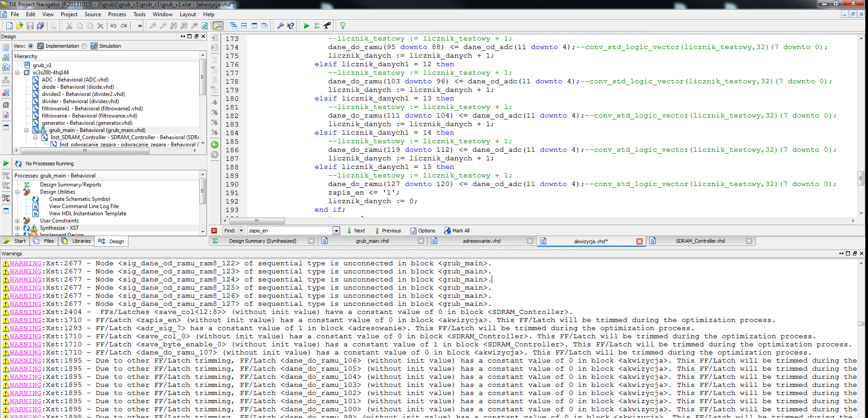The width and height of the screenshot is (868, 418).
Task: Select ADC - Behavioral (ADC.vhd) in Hierarchy
Action: (x=75, y=80)
